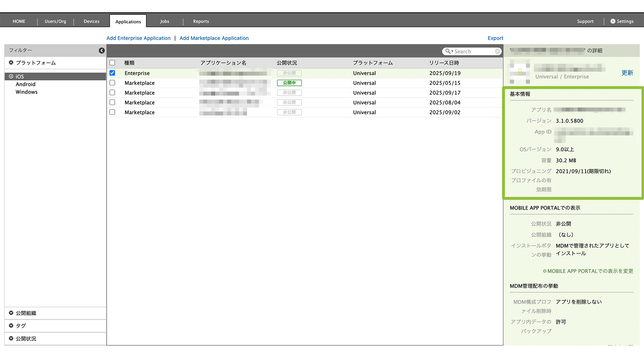Open the Devices tab
This screenshot has height=362, width=644.
coord(91,21)
